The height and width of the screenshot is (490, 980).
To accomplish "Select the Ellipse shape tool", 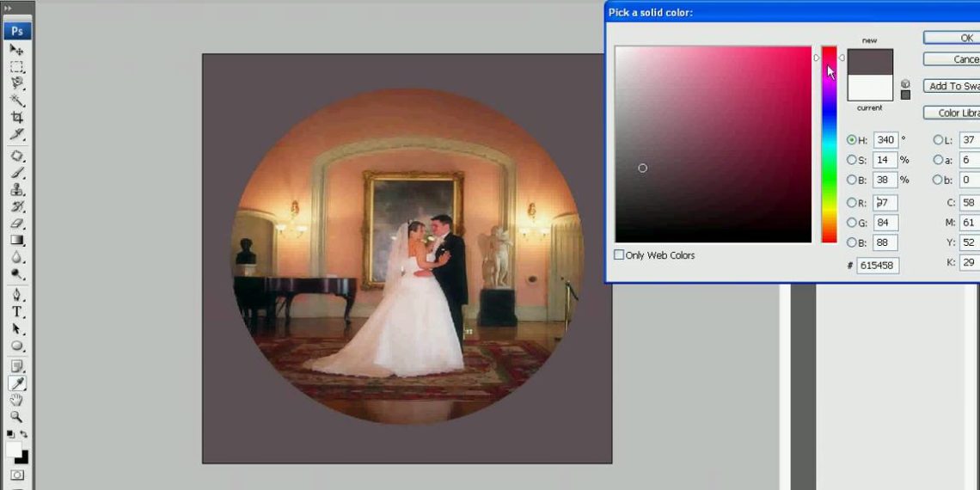I will click(x=17, y=346).
